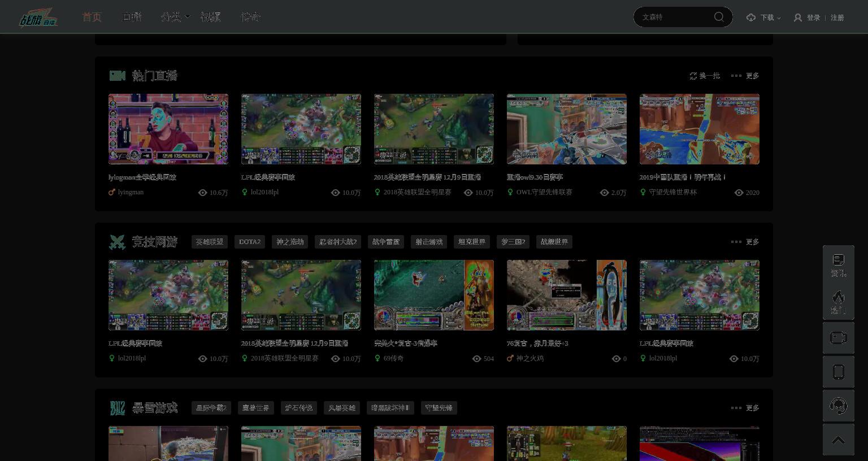Click the gender icon beside OWL守望先锋联赛

point(510,192)
